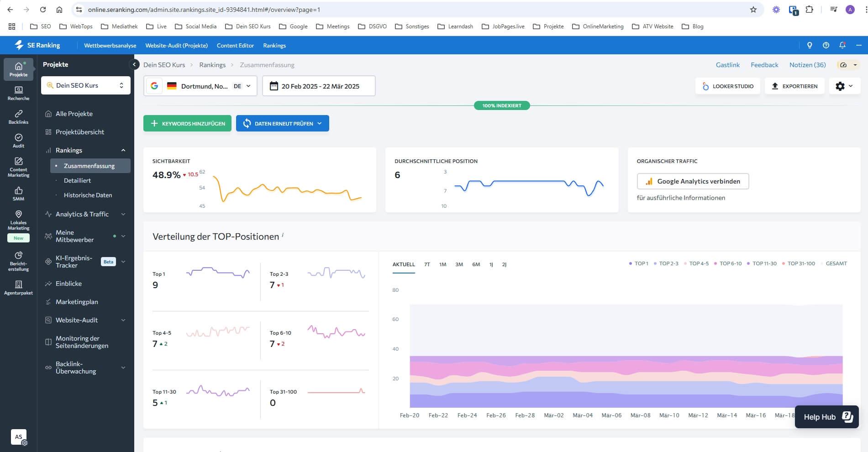
Task: Click the Looker Studio button
Action: 728,86
